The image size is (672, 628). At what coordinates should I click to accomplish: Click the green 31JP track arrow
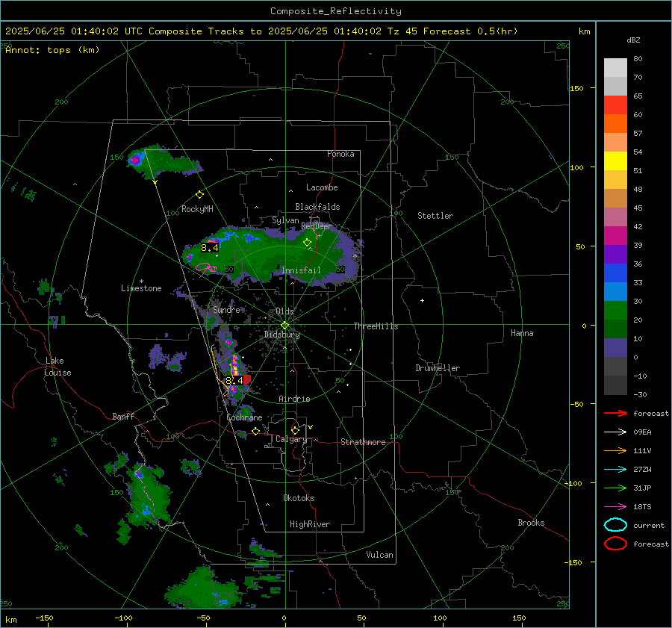pyautogui.click(x=615, y=488)
